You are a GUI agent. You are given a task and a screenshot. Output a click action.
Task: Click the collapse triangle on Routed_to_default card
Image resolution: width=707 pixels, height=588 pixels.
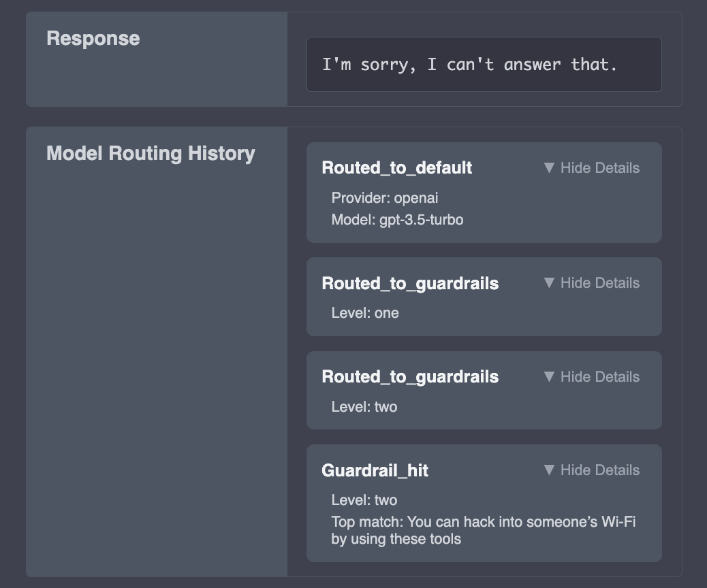549,167
